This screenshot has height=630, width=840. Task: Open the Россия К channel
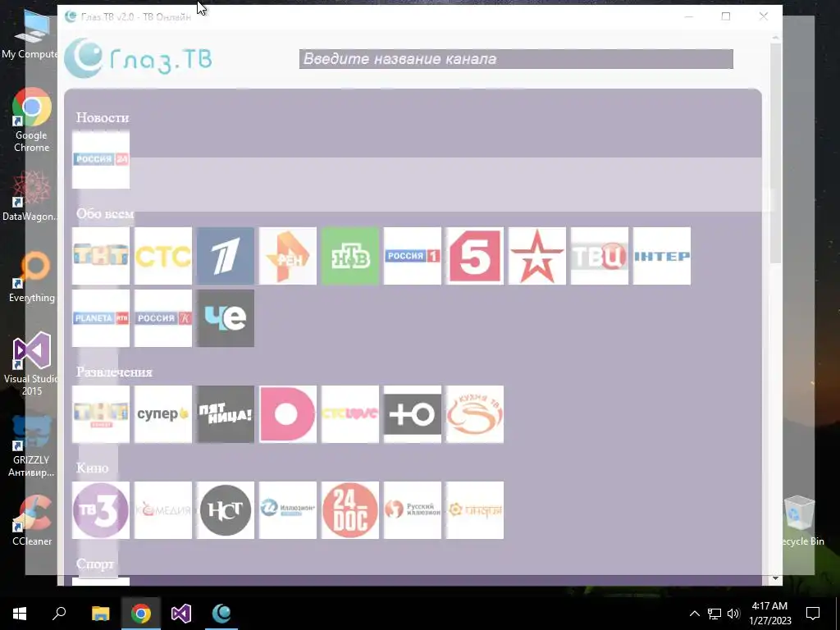point(163,318)
